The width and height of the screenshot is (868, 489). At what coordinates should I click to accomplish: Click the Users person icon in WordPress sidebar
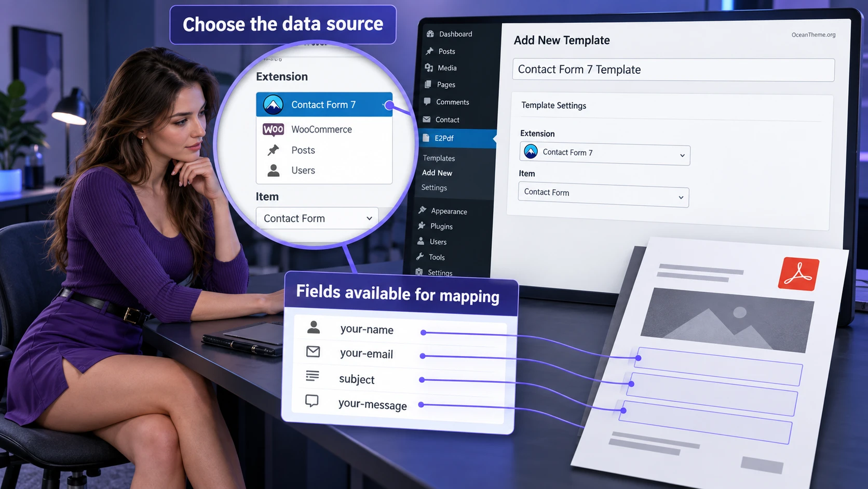421,241
